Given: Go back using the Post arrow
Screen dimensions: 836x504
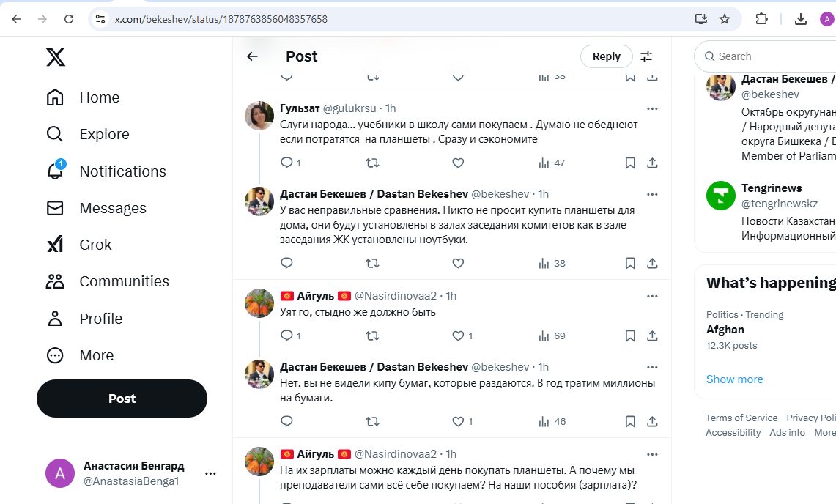Looking at the screenshot, I should 252,56.
